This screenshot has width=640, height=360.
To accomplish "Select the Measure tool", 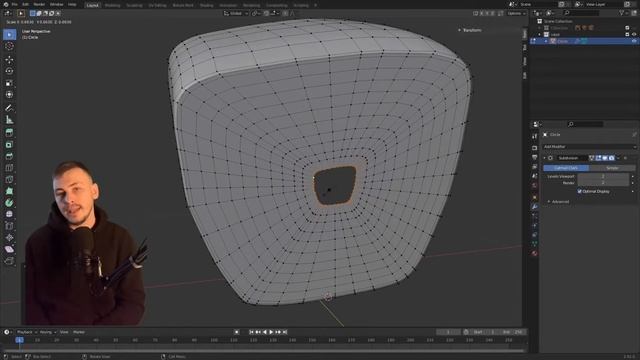I will click(x=9, y=120).
